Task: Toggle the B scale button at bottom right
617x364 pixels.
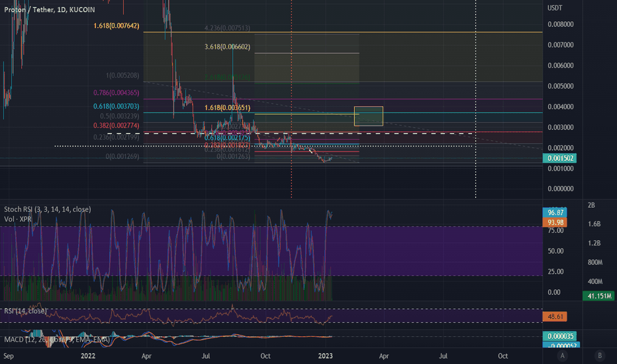Action: click(600, 356)
